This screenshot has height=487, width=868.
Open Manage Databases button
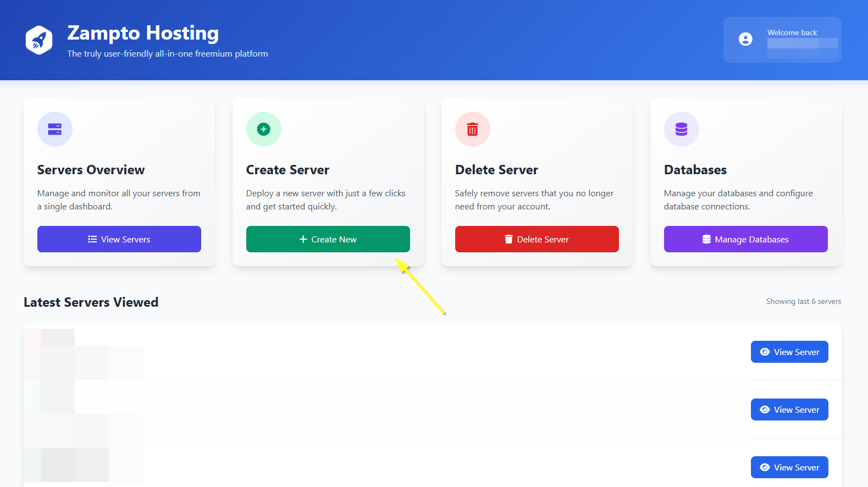(746, 239)
